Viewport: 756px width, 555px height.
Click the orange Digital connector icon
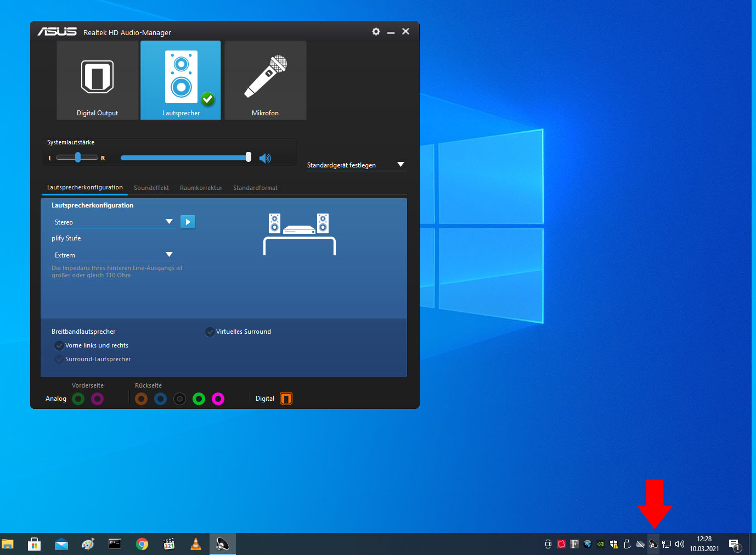286,399
